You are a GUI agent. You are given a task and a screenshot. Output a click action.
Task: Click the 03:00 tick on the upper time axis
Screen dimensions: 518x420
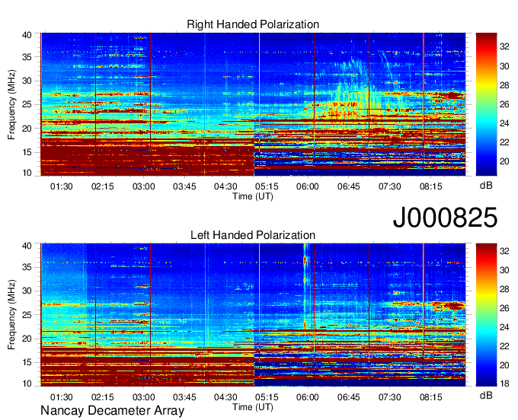click(144, 186)
